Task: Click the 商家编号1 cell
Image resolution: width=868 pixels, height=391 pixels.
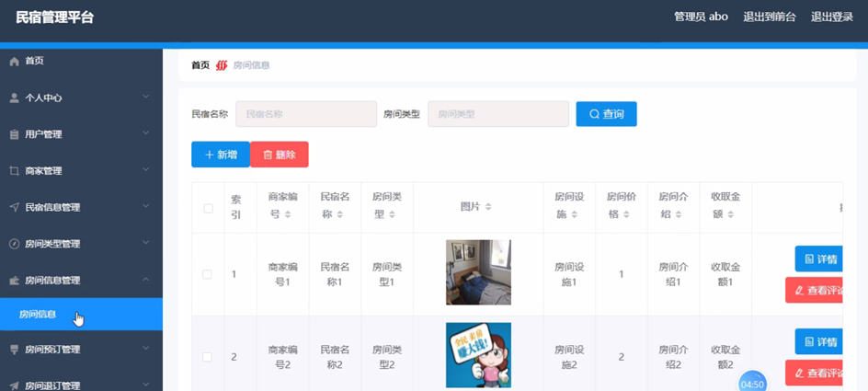Action: (x=283, y=274)
